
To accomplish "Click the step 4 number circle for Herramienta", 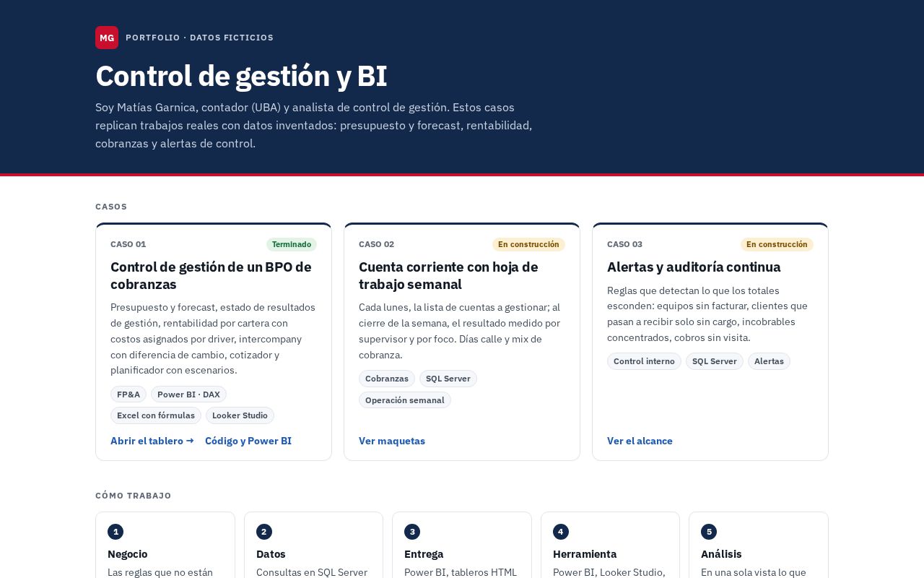I will point(561,532).
